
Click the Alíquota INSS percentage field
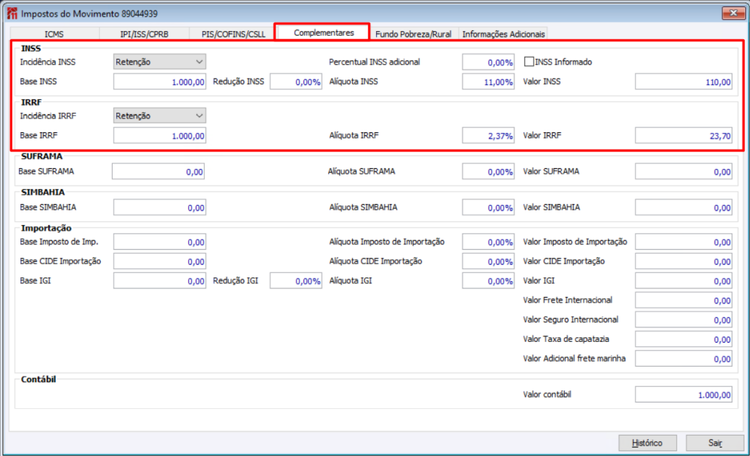point(488,82)
